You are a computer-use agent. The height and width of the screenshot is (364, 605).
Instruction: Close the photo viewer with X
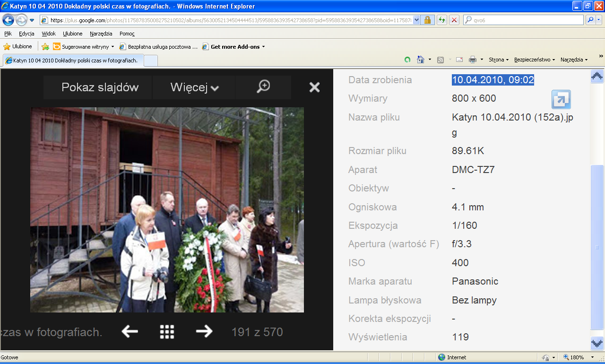(x=314, y=87)
